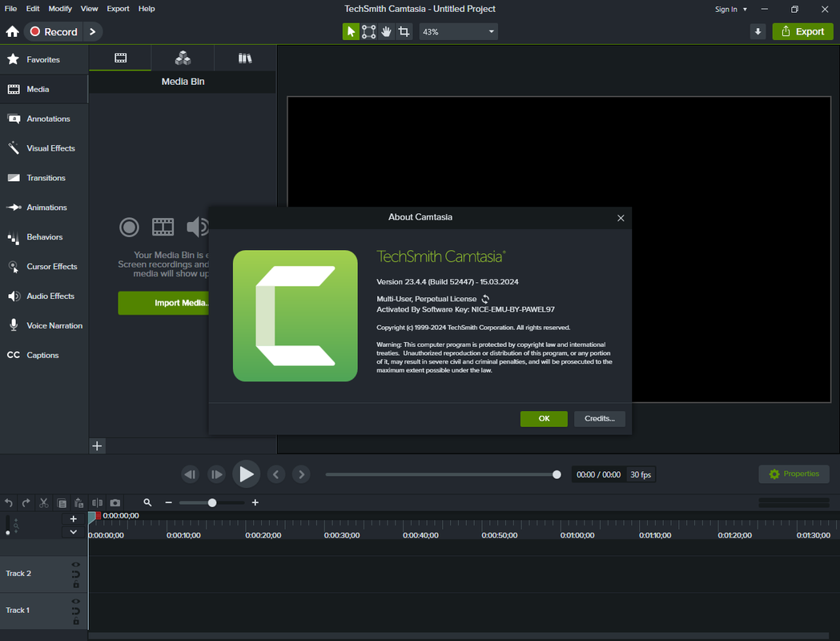The height and width of the screenshot is (641, 840).
Task: Click the Cut scissors icon
Action: click(44, 502)
